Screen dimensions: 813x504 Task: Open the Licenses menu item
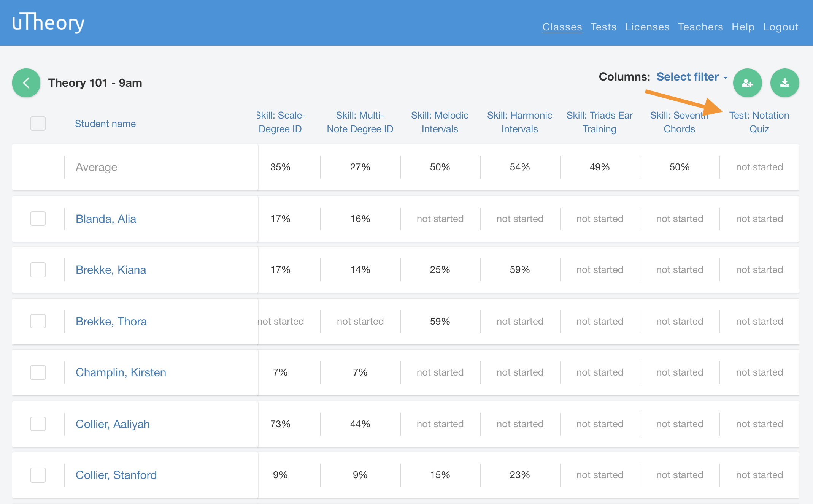647,27
